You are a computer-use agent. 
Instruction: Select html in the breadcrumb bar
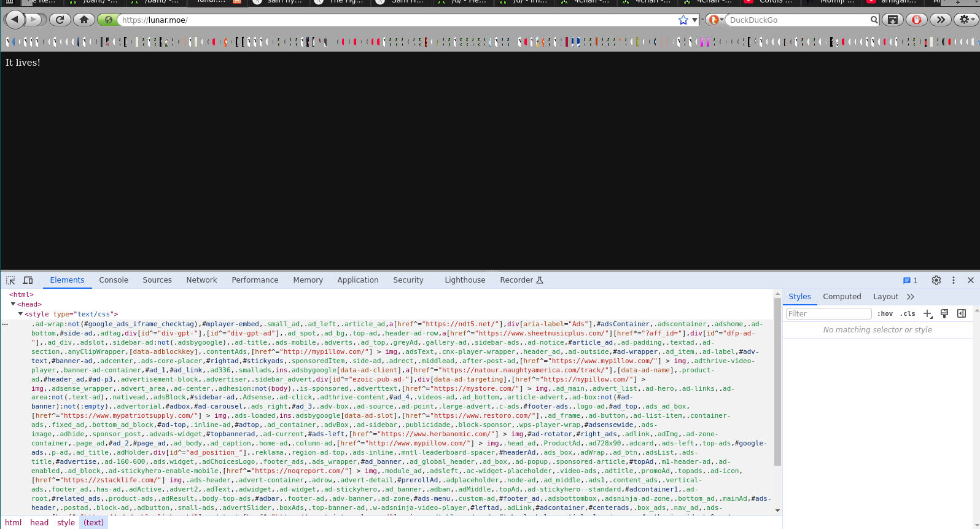coord(13,523)
